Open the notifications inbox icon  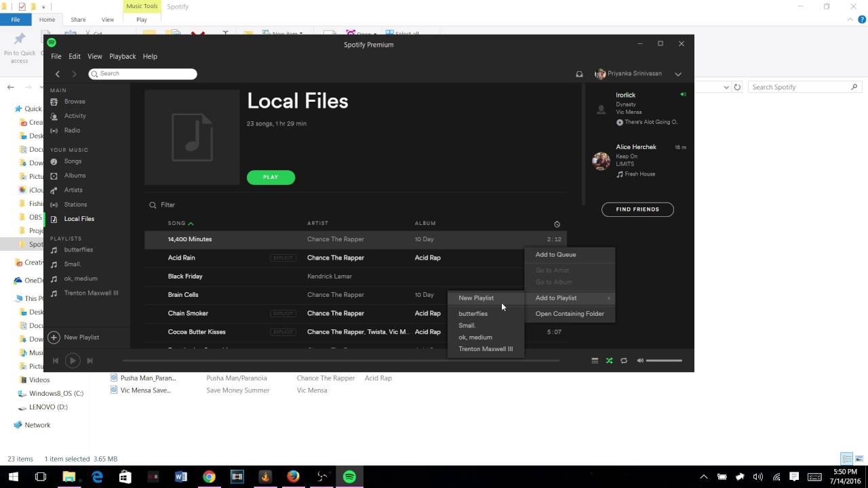coord(579,74)
